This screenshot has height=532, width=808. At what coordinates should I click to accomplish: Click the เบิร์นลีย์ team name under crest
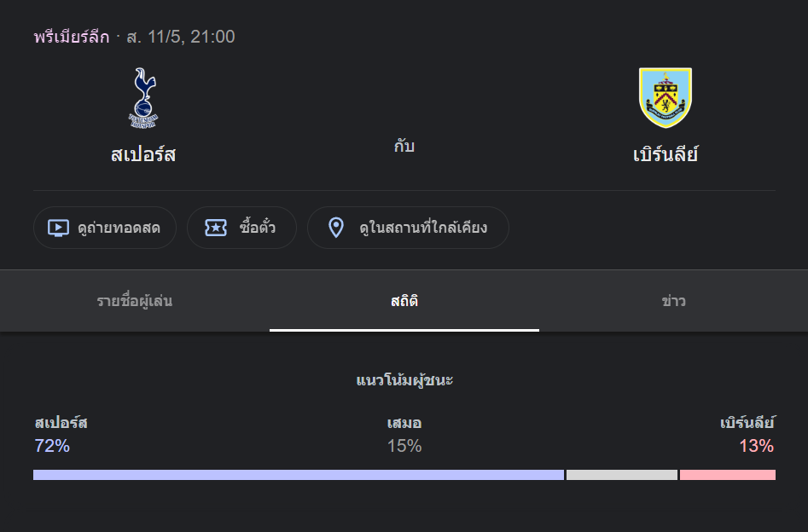[666, 154]
